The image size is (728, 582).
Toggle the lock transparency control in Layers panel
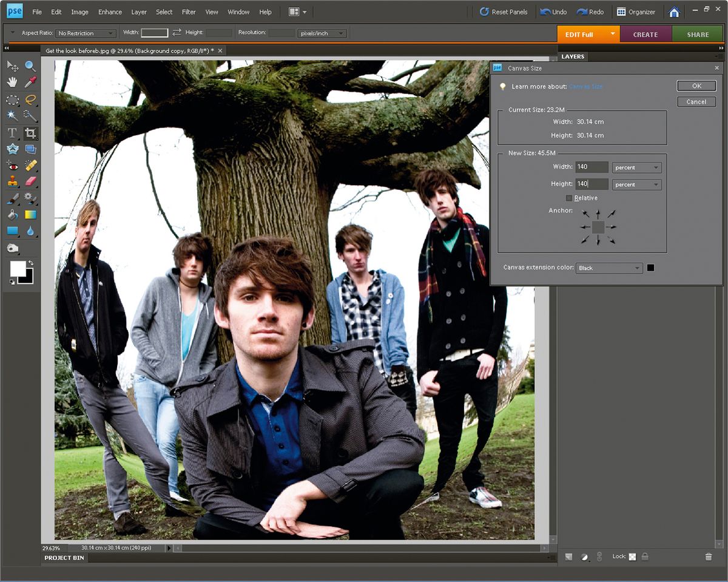pyautogui.click(x=632, y=557)
